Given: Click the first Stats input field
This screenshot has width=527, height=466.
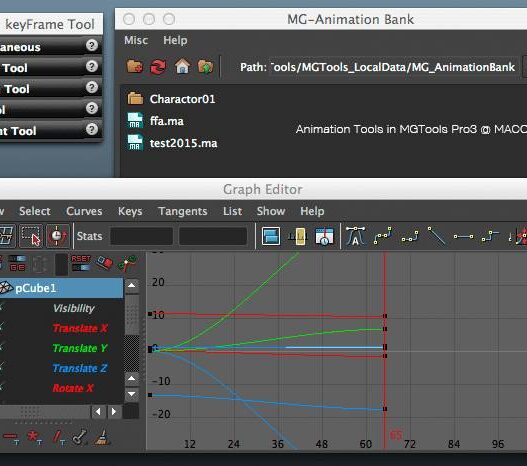Looking at the screenshot, I should 141,236.
